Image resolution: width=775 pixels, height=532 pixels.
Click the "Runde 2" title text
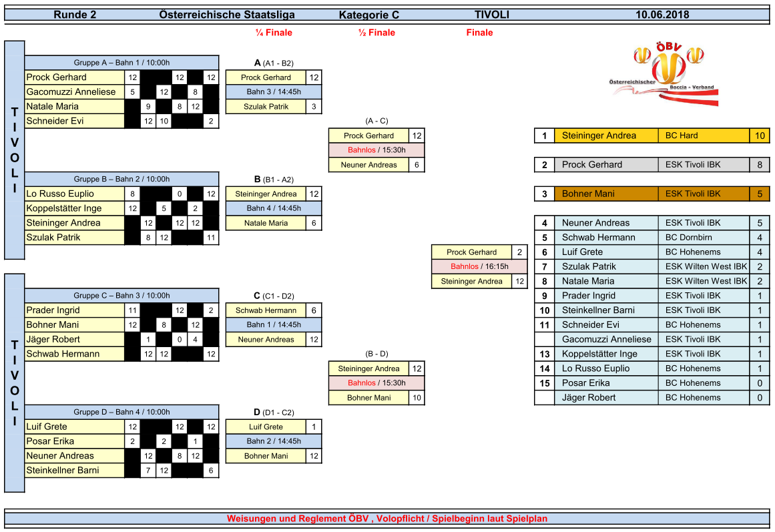point(75,15)
